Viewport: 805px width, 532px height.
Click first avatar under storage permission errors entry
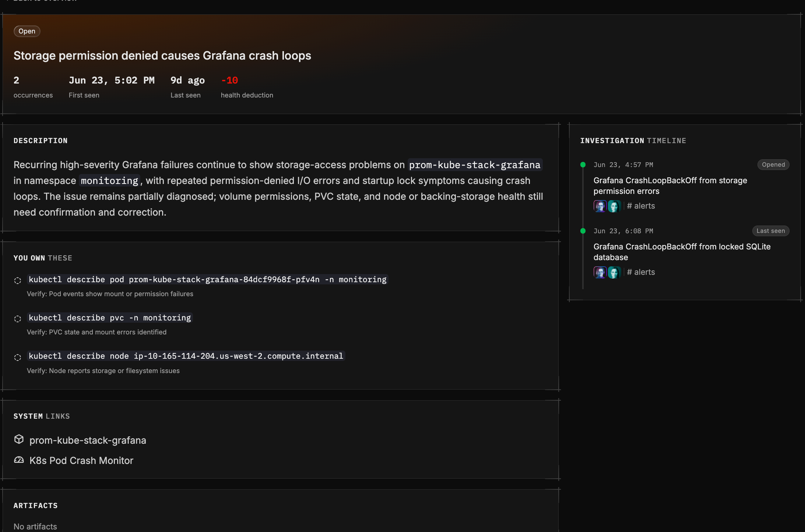[600, 206]
